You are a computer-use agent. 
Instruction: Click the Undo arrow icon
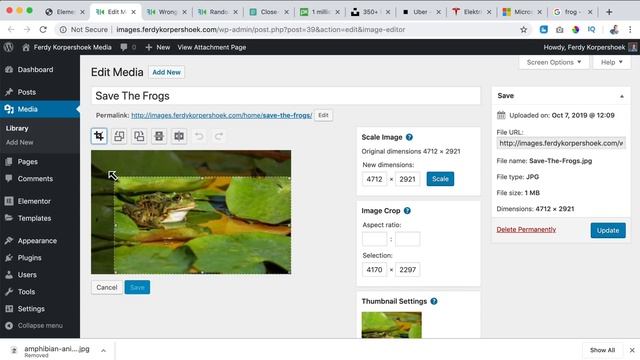(199, 136)
